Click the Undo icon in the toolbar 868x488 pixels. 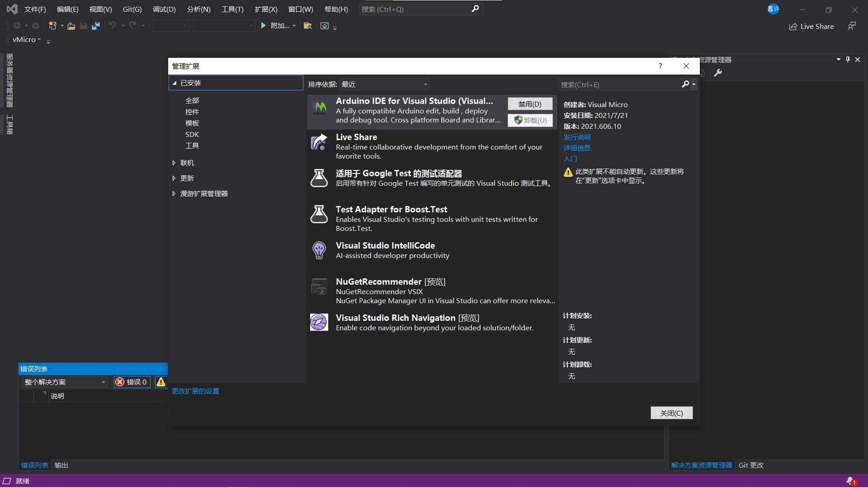point(113,26)
